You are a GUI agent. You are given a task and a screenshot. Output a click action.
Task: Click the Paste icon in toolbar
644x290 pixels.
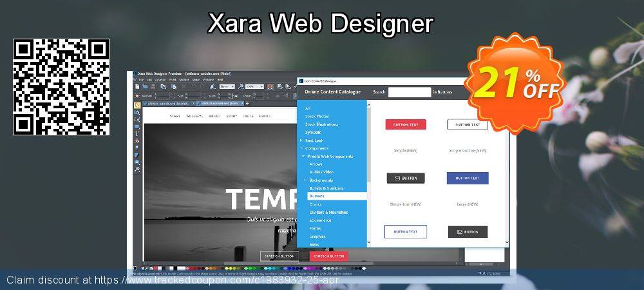174,86
